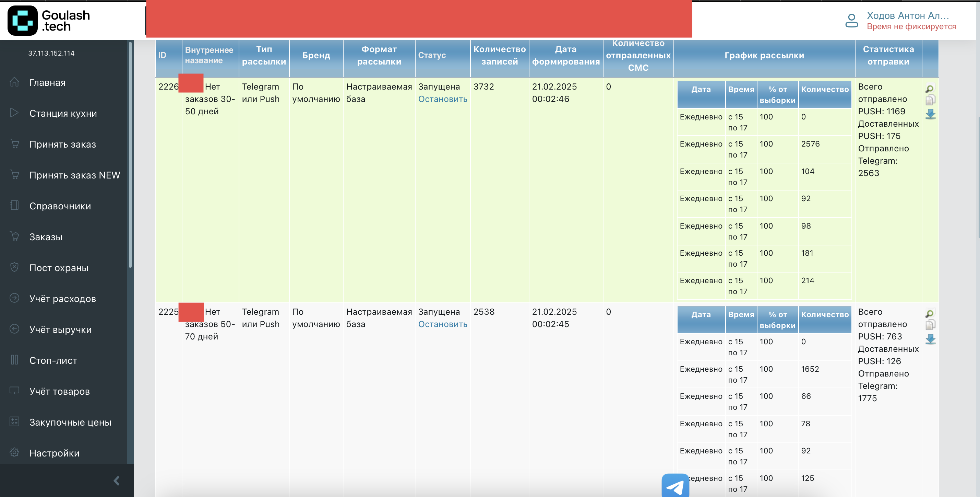Click the schedule quantity 181
The width and height of the screenshot is (980, 497).
[807, 253]
